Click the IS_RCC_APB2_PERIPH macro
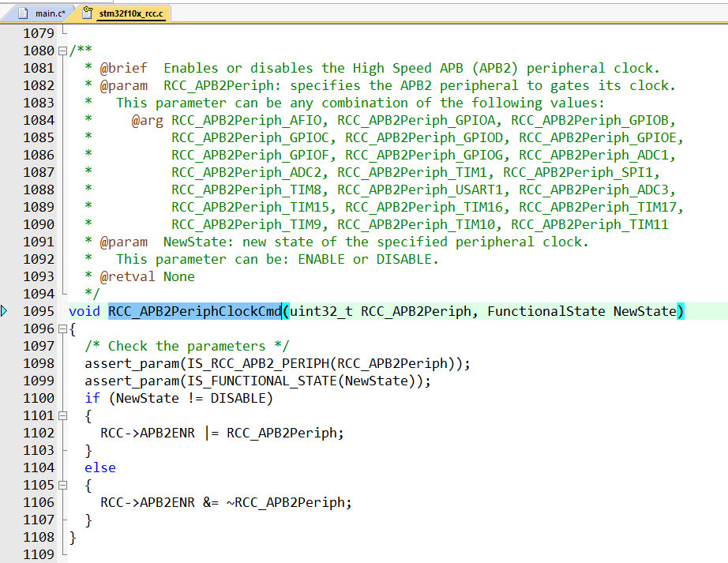This screenshot has width=728, height=563. tap(258, 363)
